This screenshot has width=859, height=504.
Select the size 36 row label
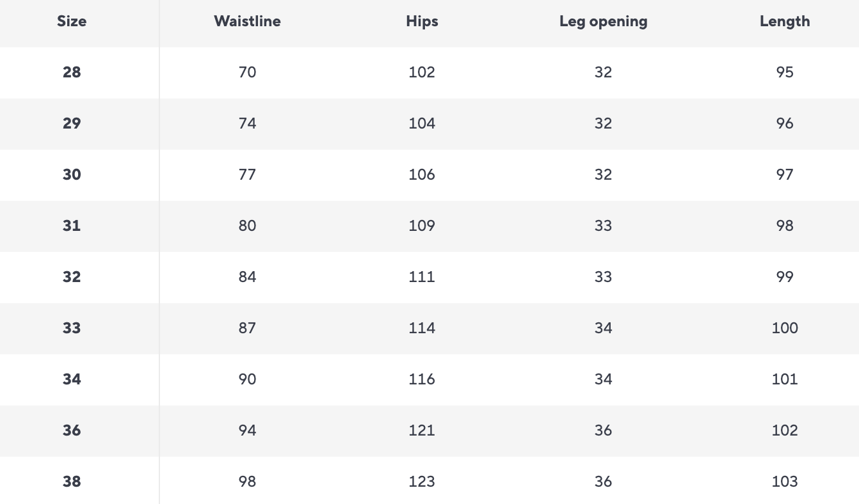[x=72, y=430]
